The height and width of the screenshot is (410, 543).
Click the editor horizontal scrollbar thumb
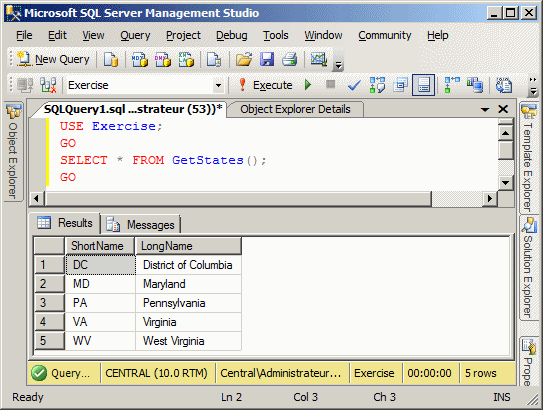point(238,199)
